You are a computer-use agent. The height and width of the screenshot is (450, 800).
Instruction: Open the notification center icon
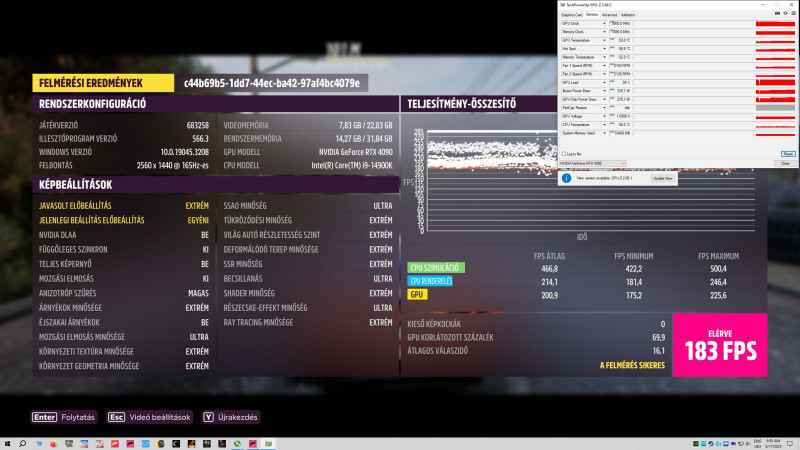point(790,443)
